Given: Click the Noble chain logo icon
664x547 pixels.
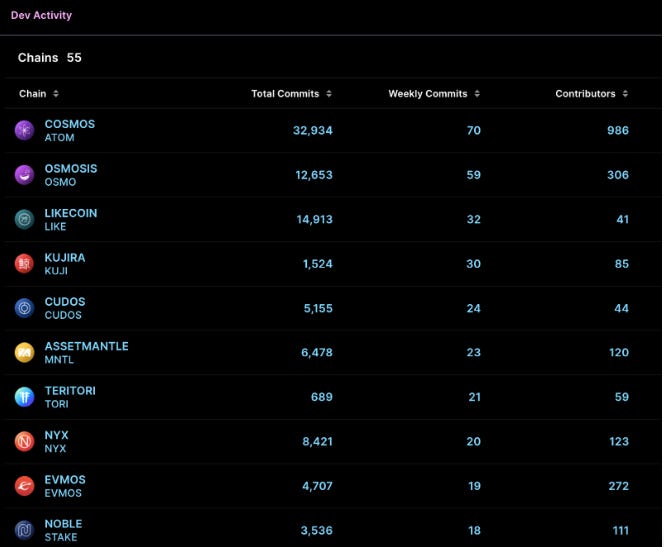Looking at the screenshot, I should point(25,530).
